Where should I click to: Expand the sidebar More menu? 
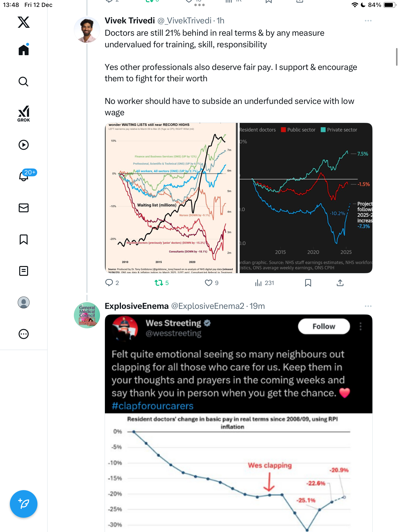[24, 334]
